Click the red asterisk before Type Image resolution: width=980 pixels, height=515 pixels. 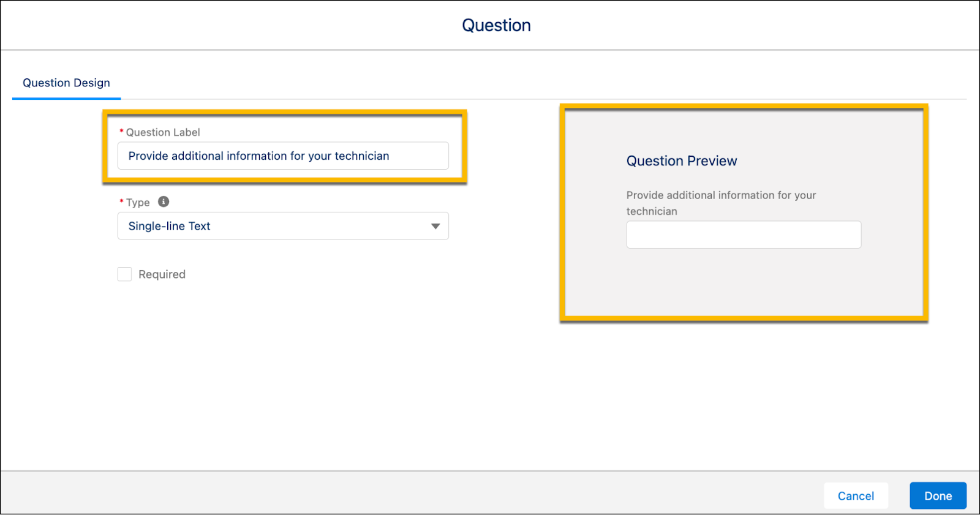click(121, 202)
